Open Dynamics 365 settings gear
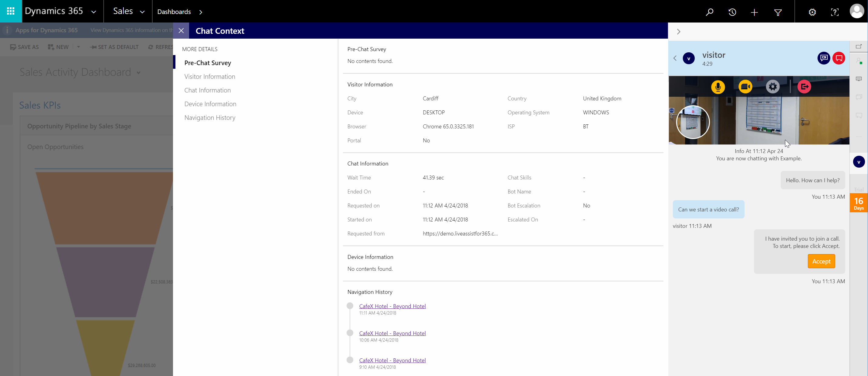This screenshot has height=376, width=868. click(812, 12)
